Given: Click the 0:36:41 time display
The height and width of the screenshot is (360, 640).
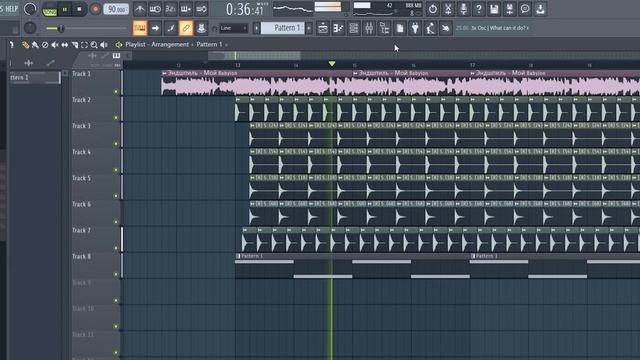Looking at the screenshot, I should point(246,9).
